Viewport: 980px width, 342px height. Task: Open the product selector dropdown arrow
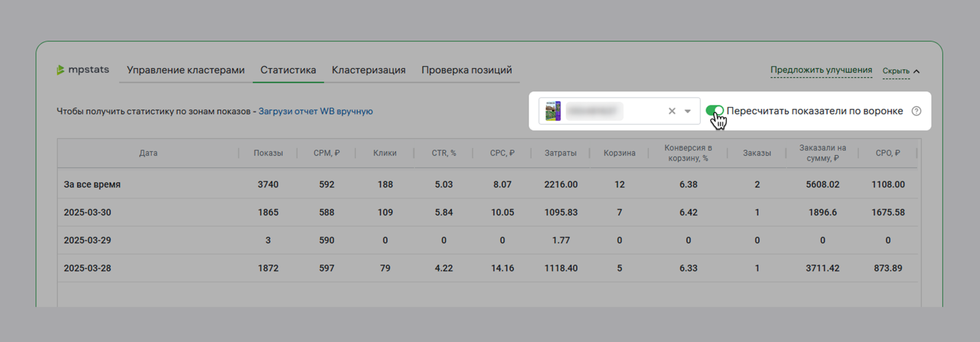click(688, 111)
